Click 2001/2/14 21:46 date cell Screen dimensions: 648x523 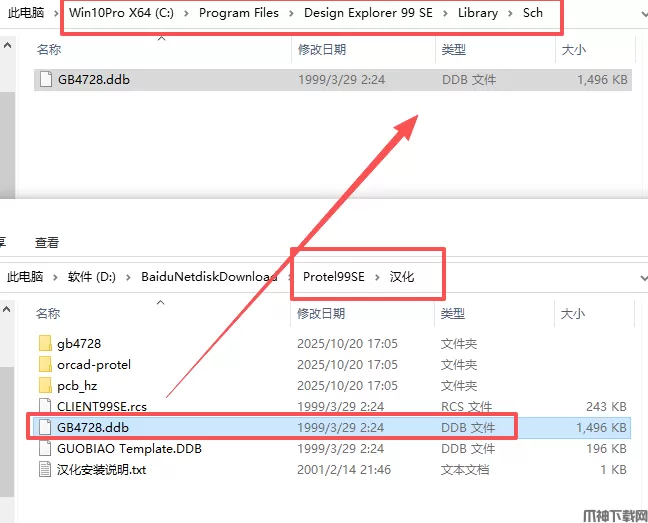[x=344, y=469]
